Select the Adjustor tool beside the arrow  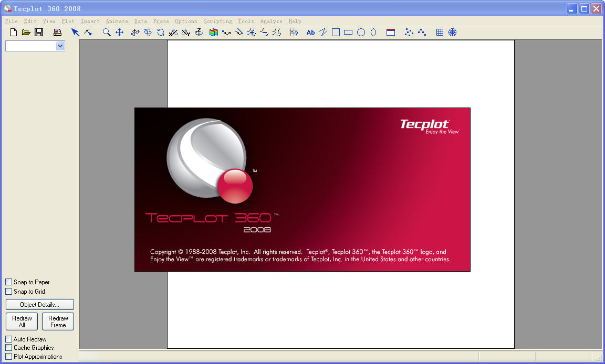[x=88, y=33]
